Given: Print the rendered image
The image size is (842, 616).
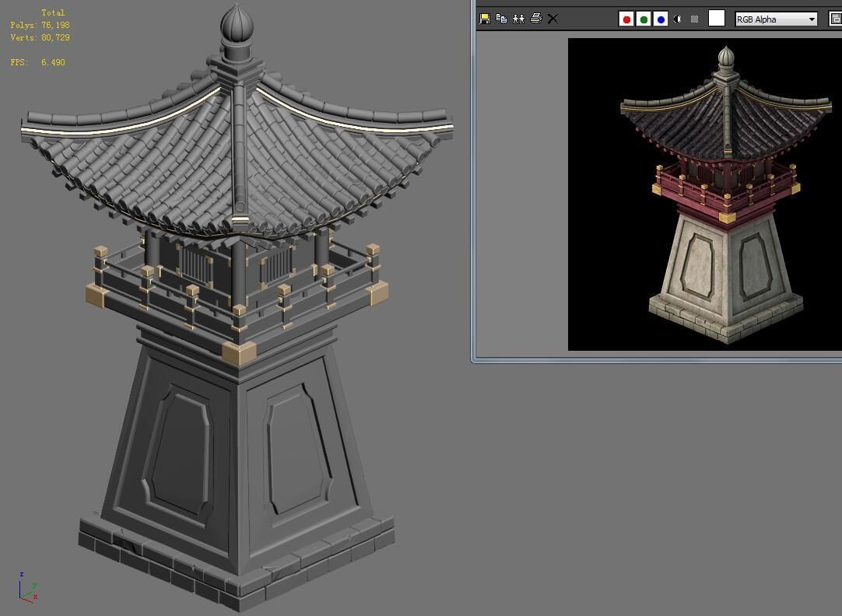Looking at the screenshot, I should click(536, 19).
